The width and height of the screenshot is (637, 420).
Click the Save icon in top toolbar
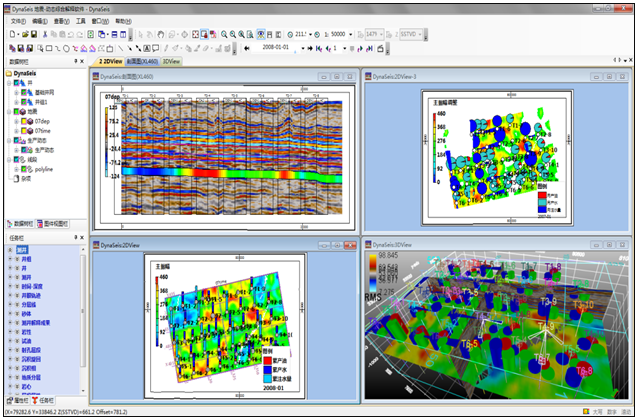pos(34,33)
